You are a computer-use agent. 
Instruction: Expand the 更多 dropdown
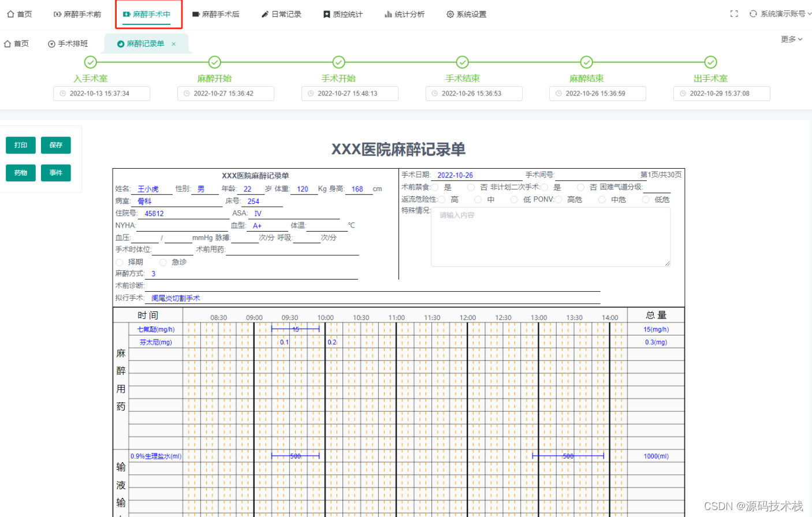tap(792, 39)
